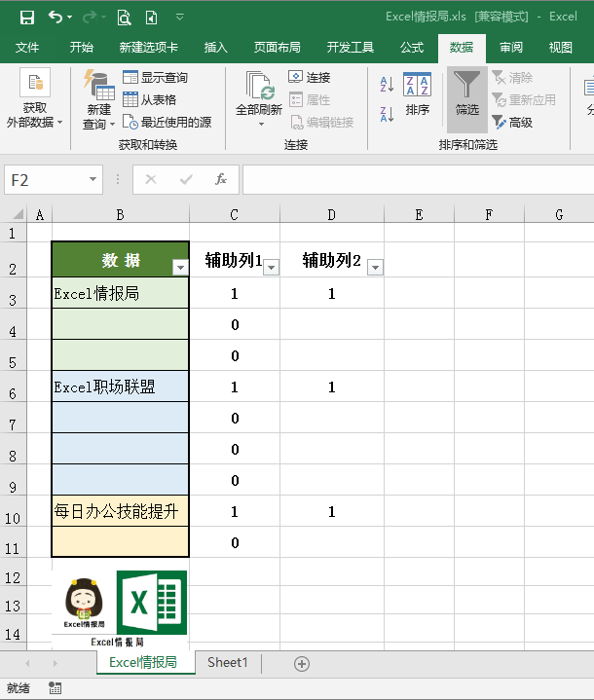Open the 文件 menu tab
This screenshot has width=594, height=700.
pyautogui.click(x=27, y=48)
